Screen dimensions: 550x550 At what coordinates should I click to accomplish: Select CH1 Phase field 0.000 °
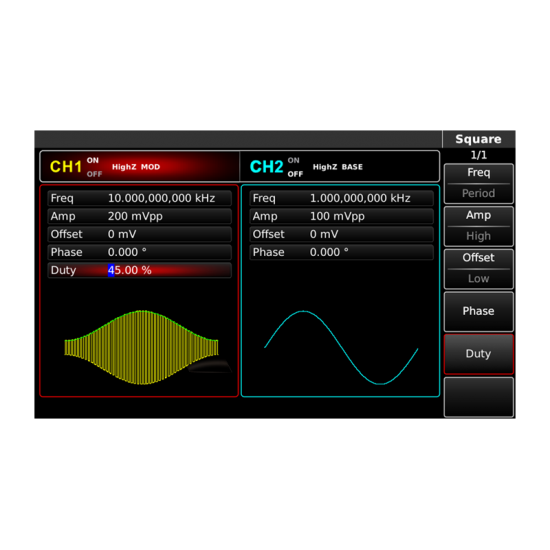(x=140, y=252)
